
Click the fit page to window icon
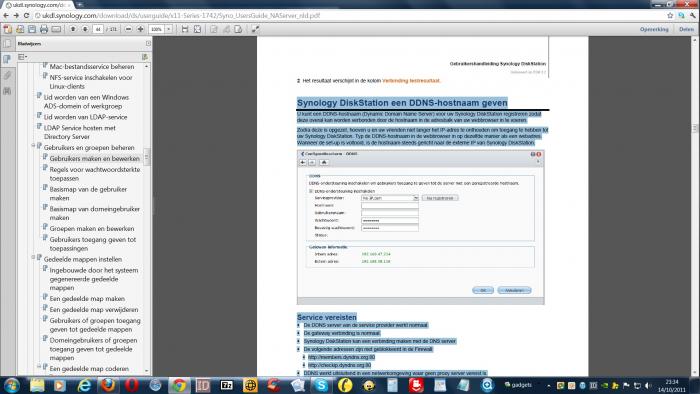pyautogui.click(x=197, y=29)
